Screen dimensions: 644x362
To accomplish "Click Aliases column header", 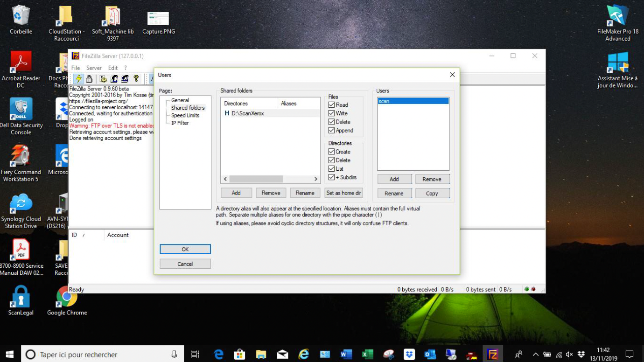I will (x=299, y=104).
